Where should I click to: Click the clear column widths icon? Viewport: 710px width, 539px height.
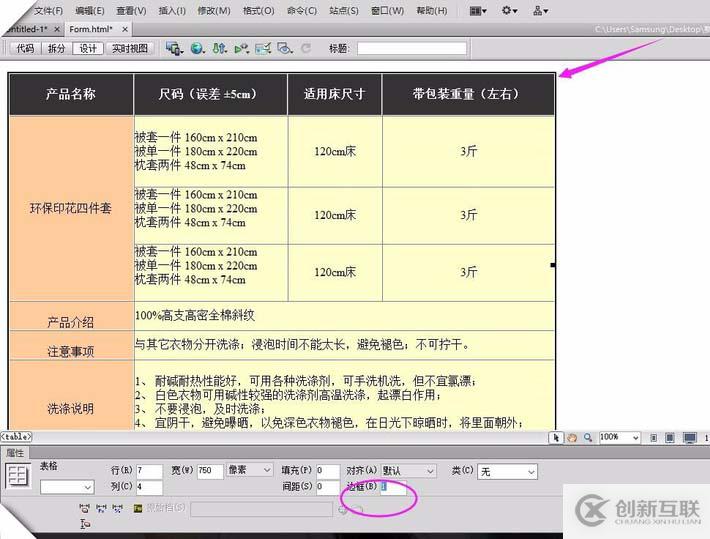click(x=84, y=509)
